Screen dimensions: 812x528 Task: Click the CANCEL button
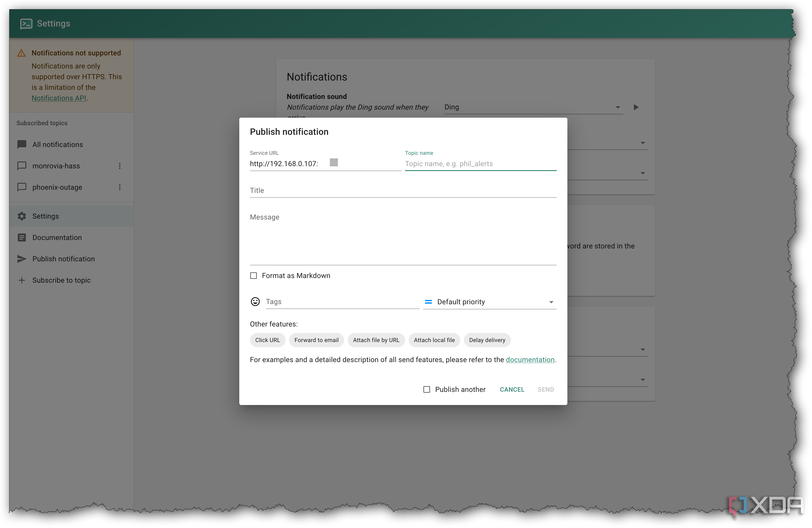(x=512, y=390)
